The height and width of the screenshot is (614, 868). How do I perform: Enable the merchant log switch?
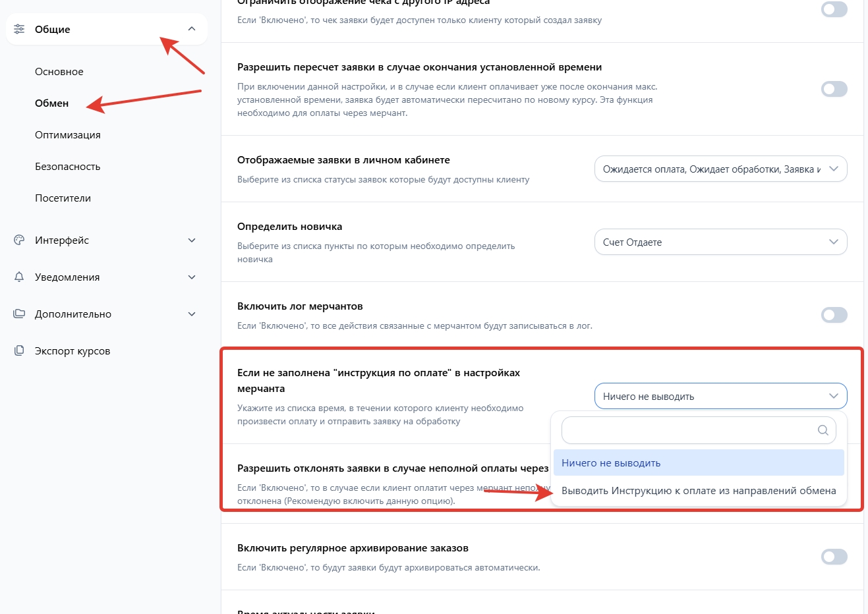(x=834, y=315)
